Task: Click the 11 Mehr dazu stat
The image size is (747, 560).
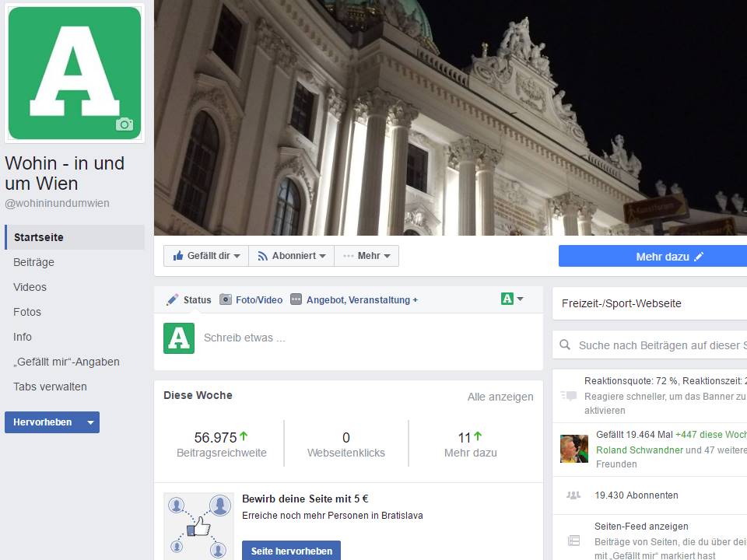Action: pyautogui.click(x=471, y=444)
